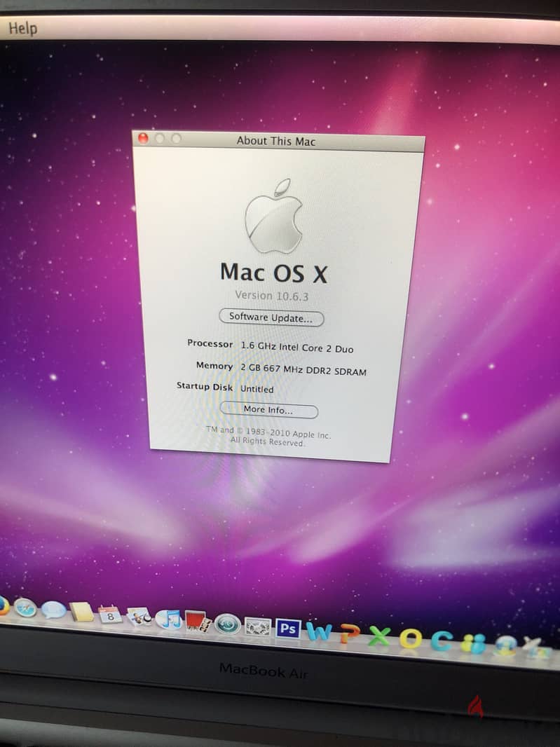Click the More Info button
560x747 pixels.
point(269,410)
